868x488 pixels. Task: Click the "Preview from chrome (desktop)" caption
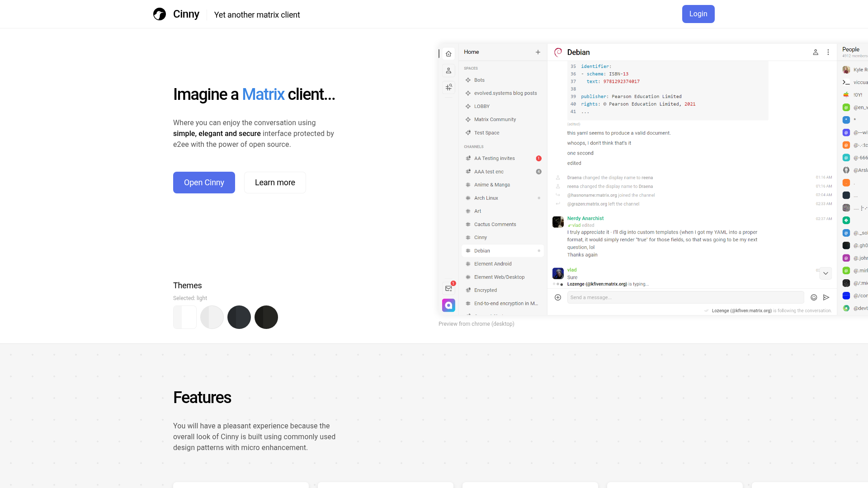476,324
